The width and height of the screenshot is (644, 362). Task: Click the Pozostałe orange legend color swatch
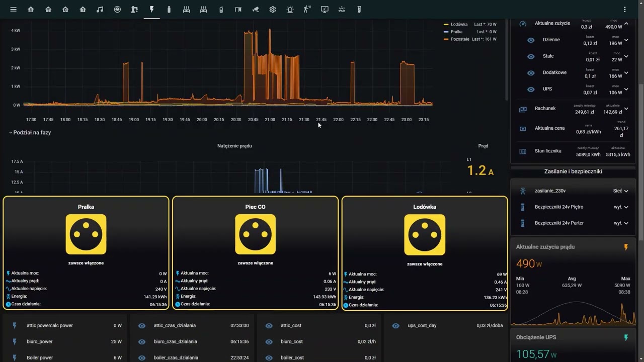(446, 39)
